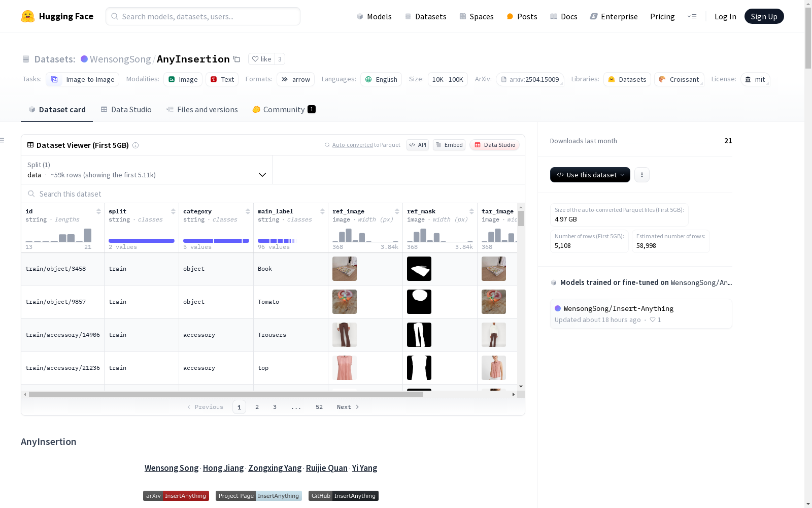Switch to the Files and versions tab

(x=202, y=110)
